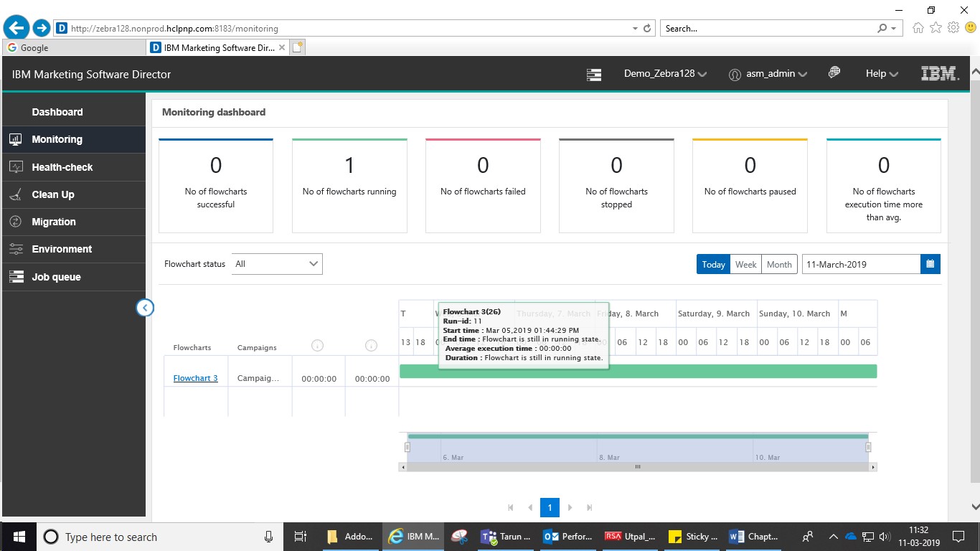Open the Help dropdown menu
980x551 pixels.
882,73
